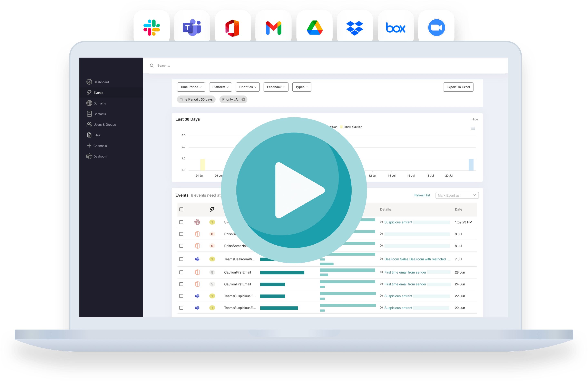
Task: Remove the Priority: All filter chip
Action: click(x=243, y=99)
